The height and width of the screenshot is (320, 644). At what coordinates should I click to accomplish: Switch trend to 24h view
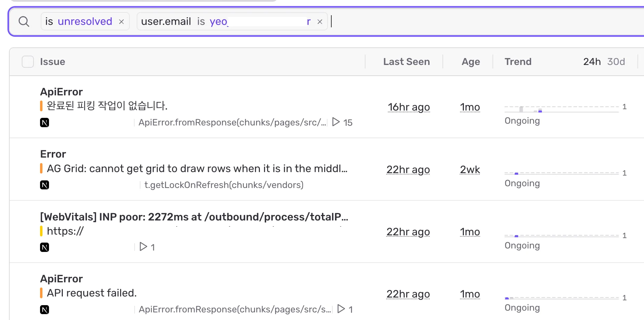coord(592,62)
